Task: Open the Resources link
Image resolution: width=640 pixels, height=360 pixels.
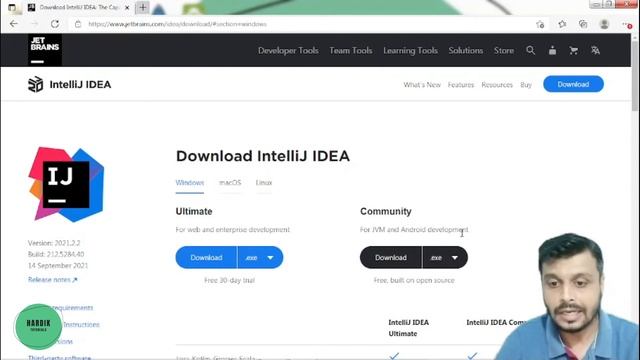Action: coord(497,84)
